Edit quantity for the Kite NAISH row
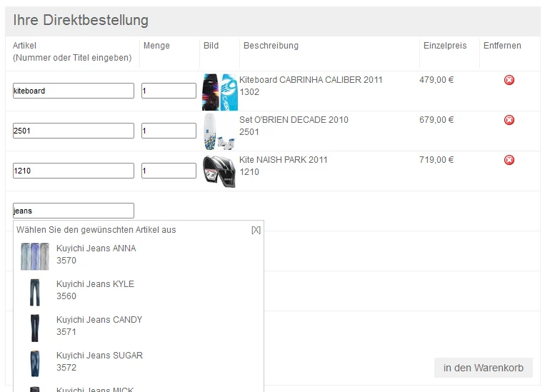The width and height of the screenshot is (545, 392). click(x=169, y=171)
